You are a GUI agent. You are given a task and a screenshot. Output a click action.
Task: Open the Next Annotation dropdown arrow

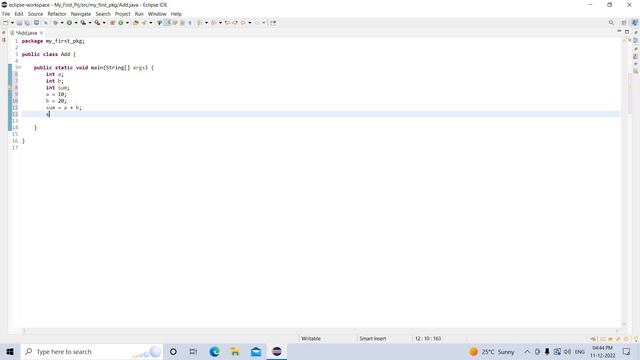[x=206, y=23]
